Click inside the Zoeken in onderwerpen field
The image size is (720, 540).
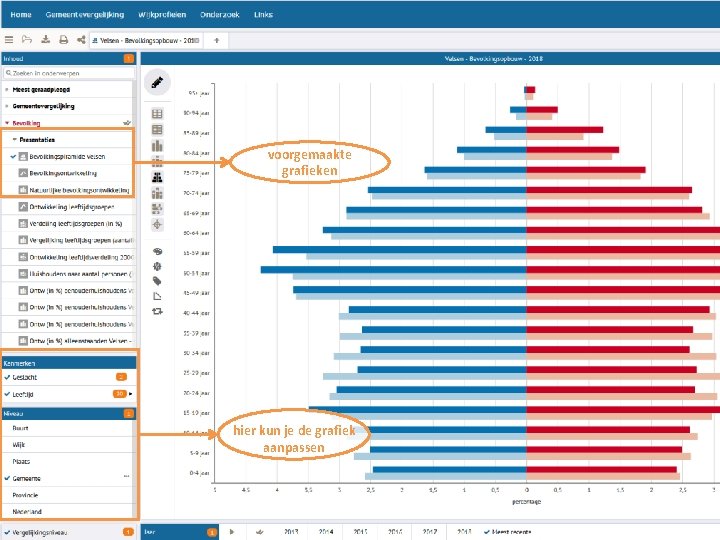[69, 73]
